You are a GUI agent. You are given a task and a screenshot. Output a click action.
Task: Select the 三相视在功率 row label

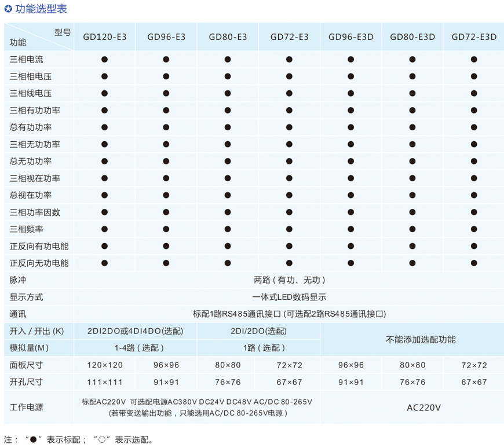(x=35, y=178)
